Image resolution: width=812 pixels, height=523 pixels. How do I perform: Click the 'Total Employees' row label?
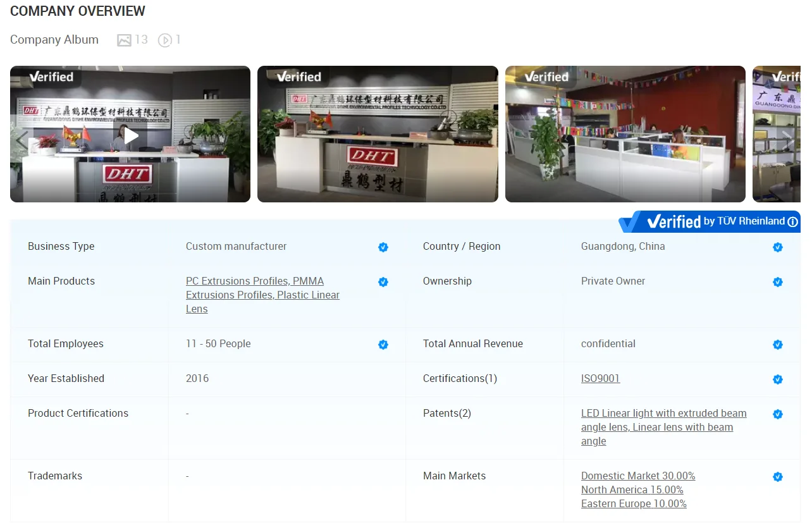[66, 343]
